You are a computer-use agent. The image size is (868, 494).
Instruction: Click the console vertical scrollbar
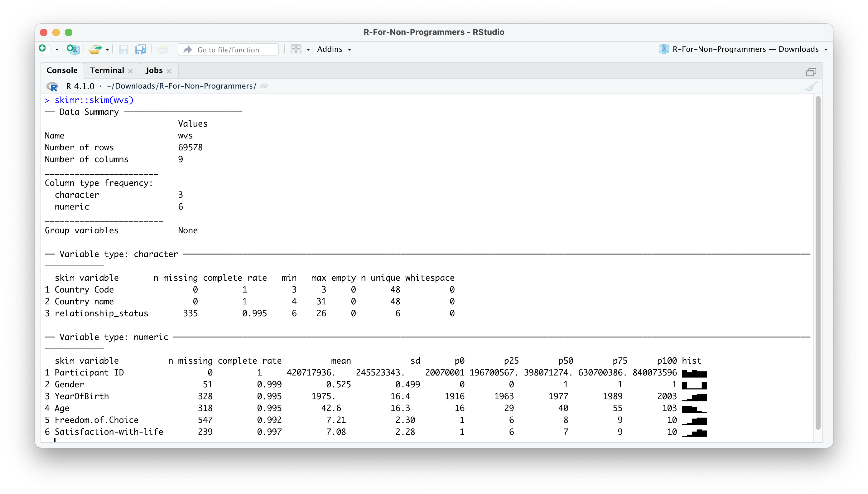click(x=818, y=261)
